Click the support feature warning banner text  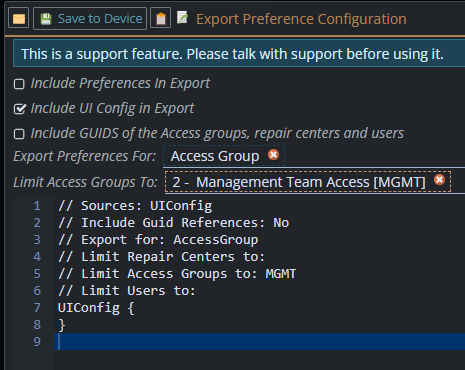point(232,54)
